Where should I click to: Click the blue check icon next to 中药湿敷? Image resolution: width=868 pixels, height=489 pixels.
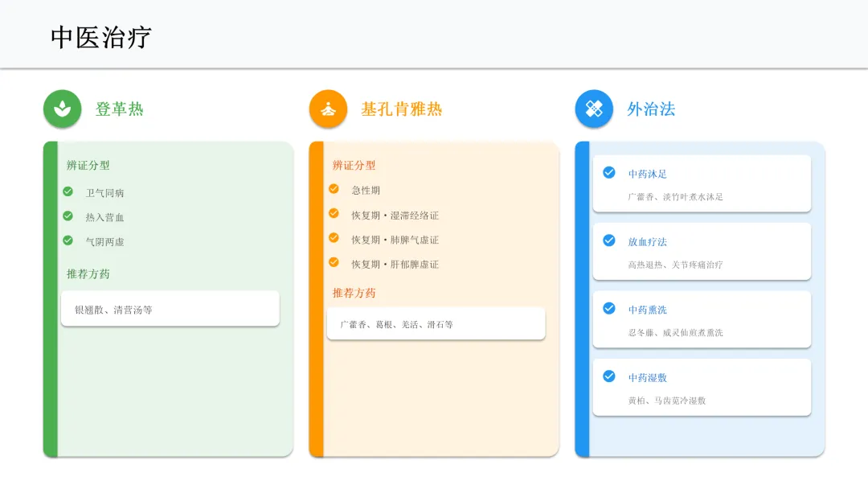[609, 376]
